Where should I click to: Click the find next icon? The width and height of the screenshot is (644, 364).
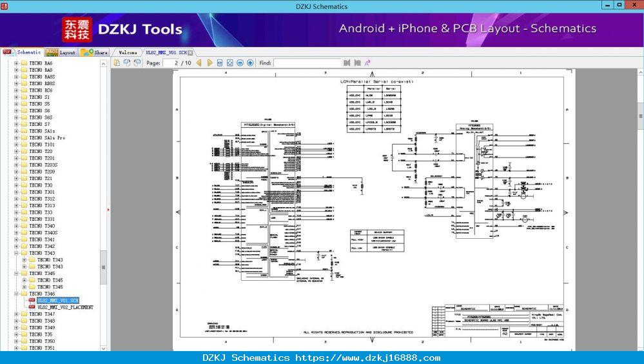click(x=357, y=63)
